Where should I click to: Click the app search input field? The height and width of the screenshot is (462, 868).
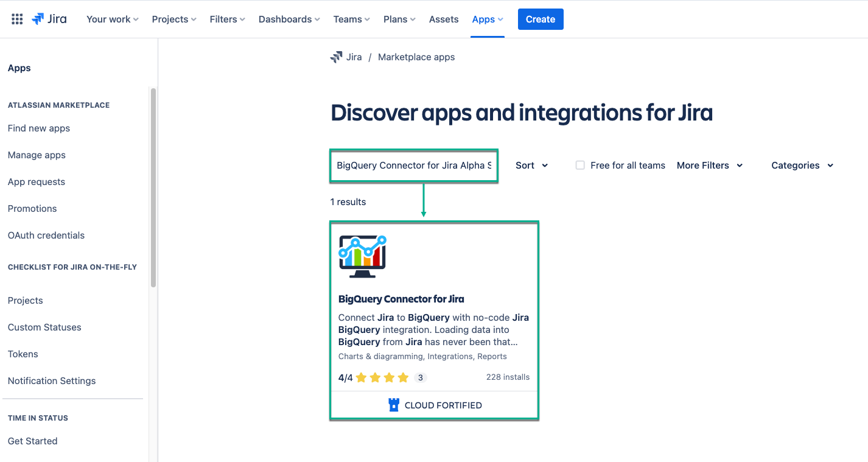point(413,165)
